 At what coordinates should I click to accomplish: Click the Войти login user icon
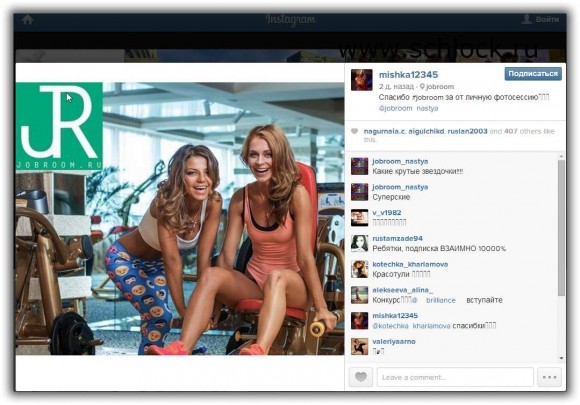click(x=526, y=19)
